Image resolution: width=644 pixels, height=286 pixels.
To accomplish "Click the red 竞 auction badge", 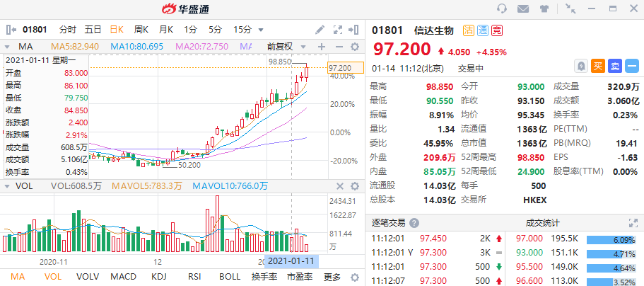I will 496,30.
